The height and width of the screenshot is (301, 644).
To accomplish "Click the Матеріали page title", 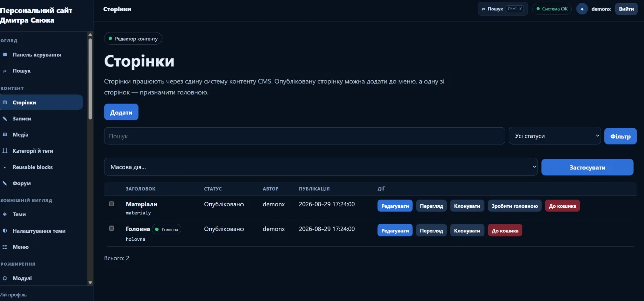I will (141, 204).
